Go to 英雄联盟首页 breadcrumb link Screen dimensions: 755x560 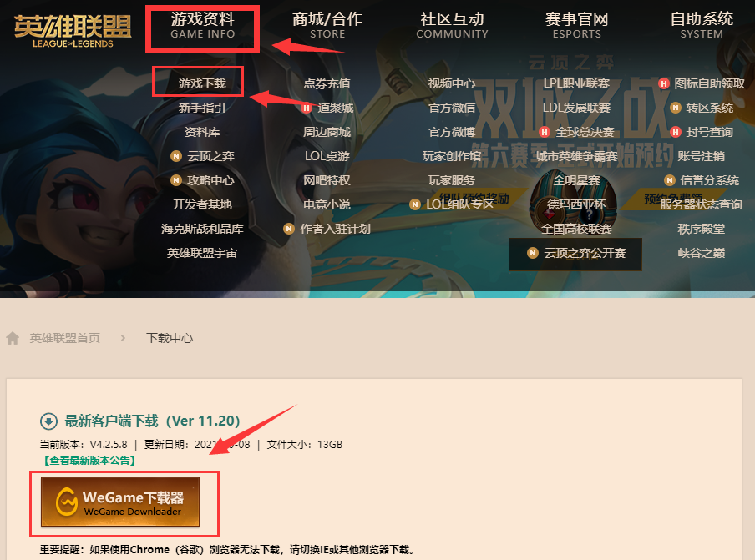64,338
